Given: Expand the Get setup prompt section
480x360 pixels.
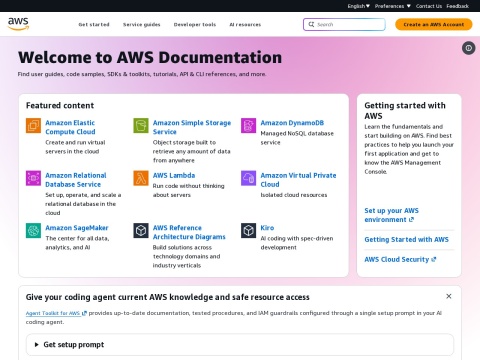Looking at the screenshot, I should pos(240,345).
